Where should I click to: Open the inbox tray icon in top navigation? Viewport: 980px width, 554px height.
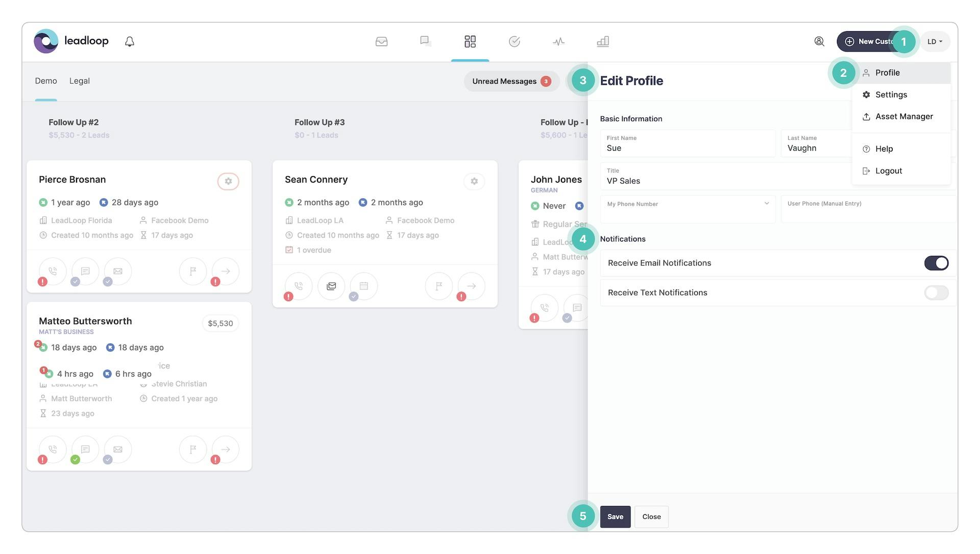click(381, 41)
